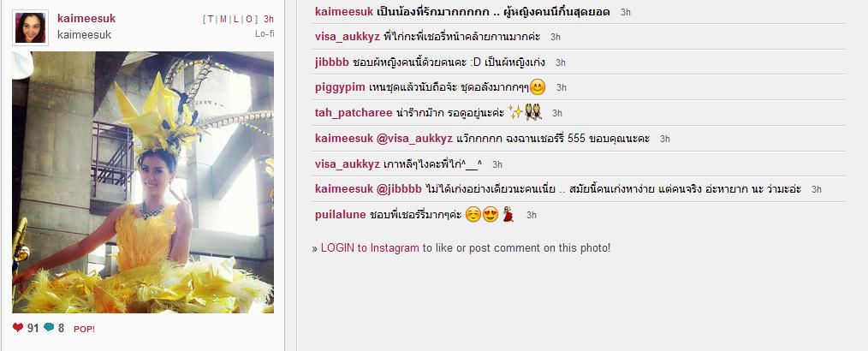The height and width of the screenshot is (351, 868).
Task: Click the @visa_aukkyz mention in reply
Action: tap(414, 139)
